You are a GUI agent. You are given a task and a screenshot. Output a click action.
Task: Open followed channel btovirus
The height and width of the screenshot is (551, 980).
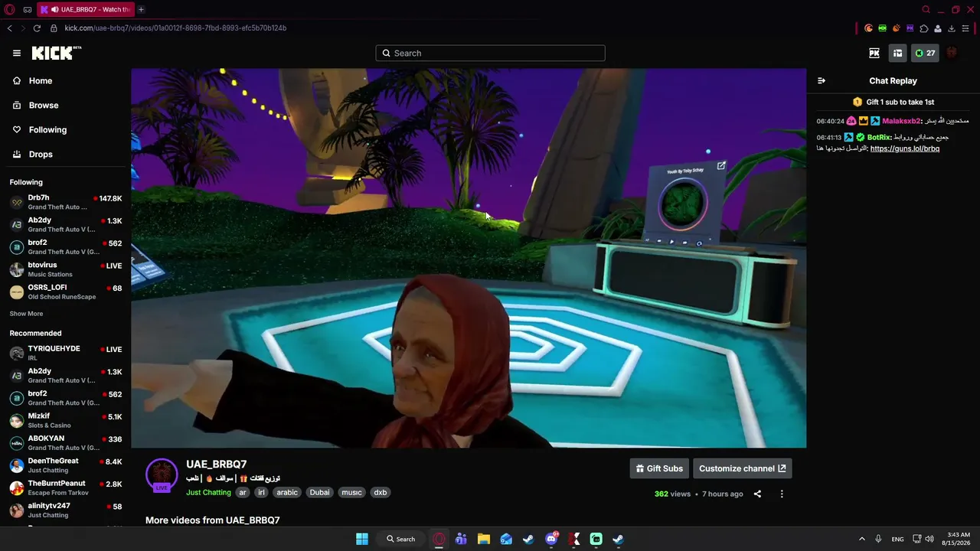[65, 269]
